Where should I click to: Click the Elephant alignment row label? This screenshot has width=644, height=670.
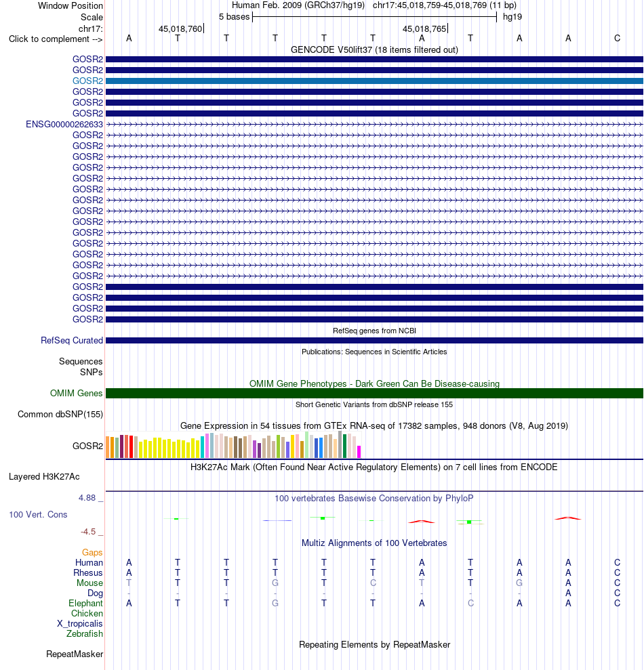pos(85,604)
